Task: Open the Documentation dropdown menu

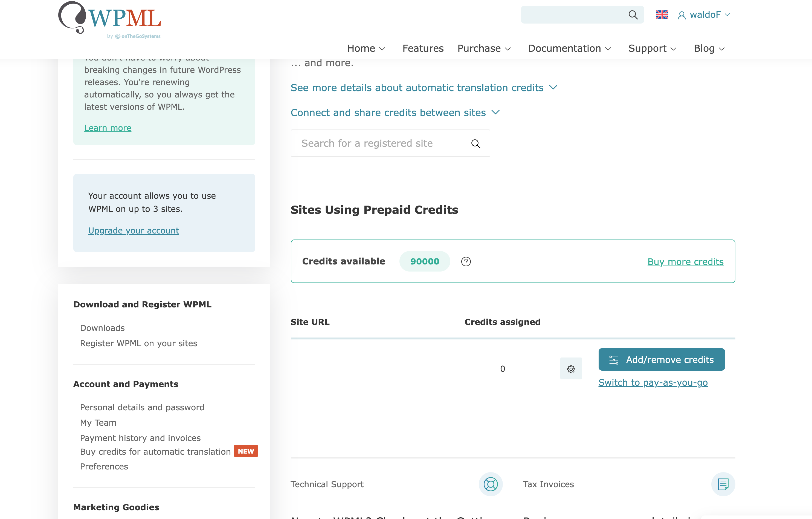Action: (x=570, y=49)
